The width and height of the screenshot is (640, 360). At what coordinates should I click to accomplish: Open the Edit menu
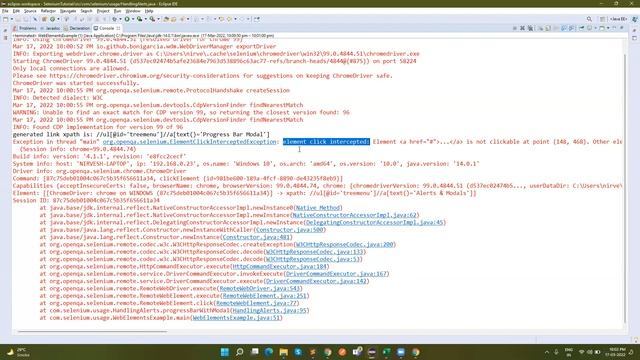coord(16,11)
